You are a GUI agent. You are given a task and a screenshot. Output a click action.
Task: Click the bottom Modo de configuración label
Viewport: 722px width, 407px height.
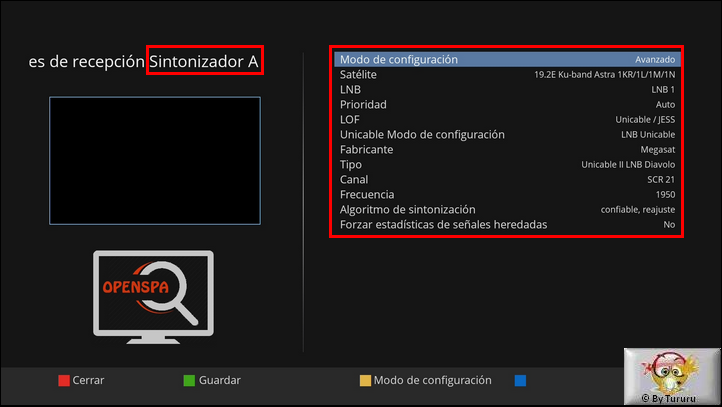[x=432, y=380]
